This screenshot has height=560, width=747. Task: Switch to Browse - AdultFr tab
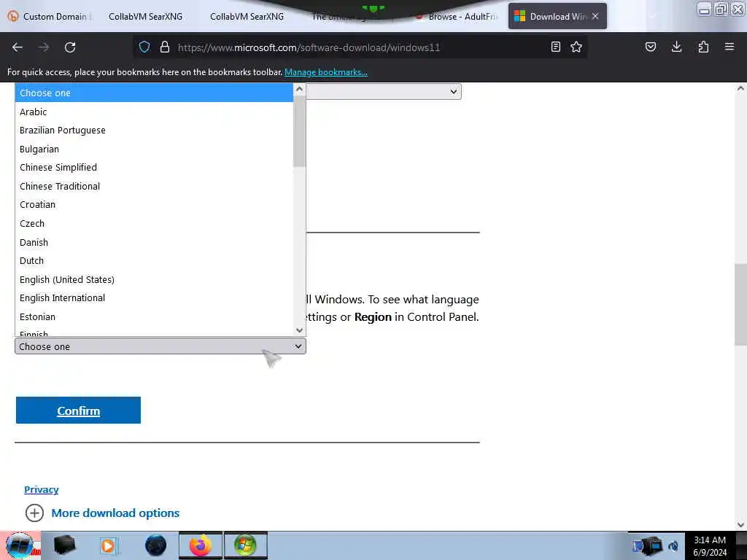(x=455, y=16)
